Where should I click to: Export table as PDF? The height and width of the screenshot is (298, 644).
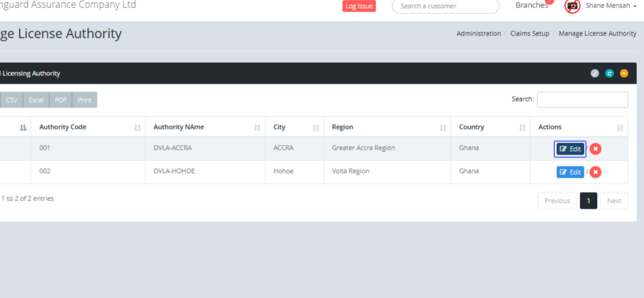[61, 100]
